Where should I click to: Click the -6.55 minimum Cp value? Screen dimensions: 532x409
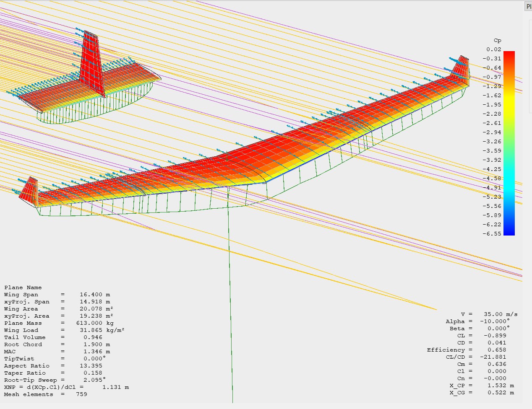(x=492, y=234)
